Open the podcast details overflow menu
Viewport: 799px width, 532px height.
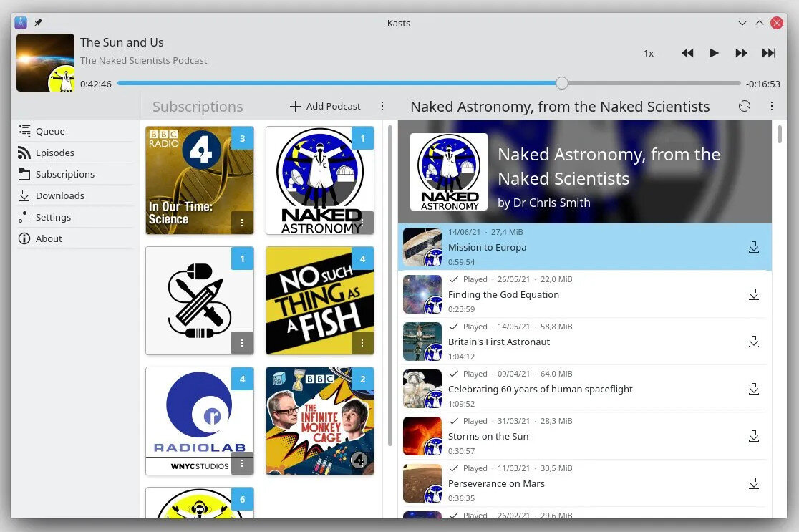[772, 106]
